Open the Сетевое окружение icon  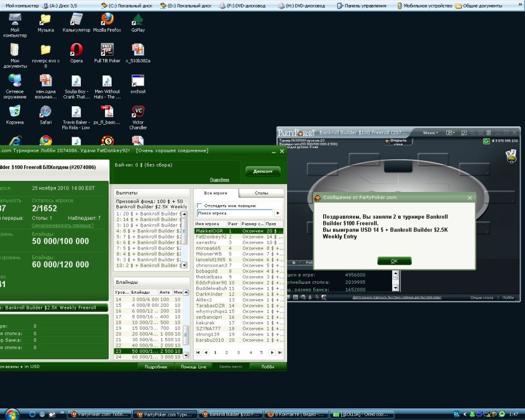click(x=15, y=86)
